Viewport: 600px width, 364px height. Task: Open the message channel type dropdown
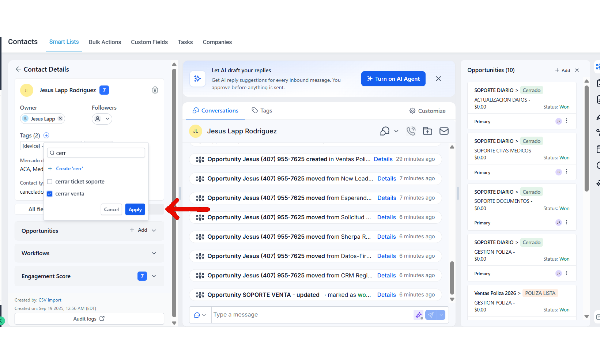[x=200, y=315]
